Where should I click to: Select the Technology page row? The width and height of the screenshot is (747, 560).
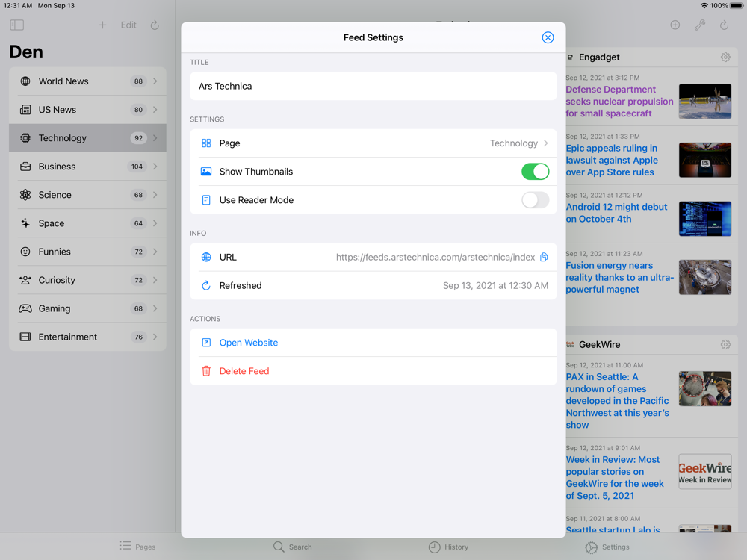tap(87, 138)
